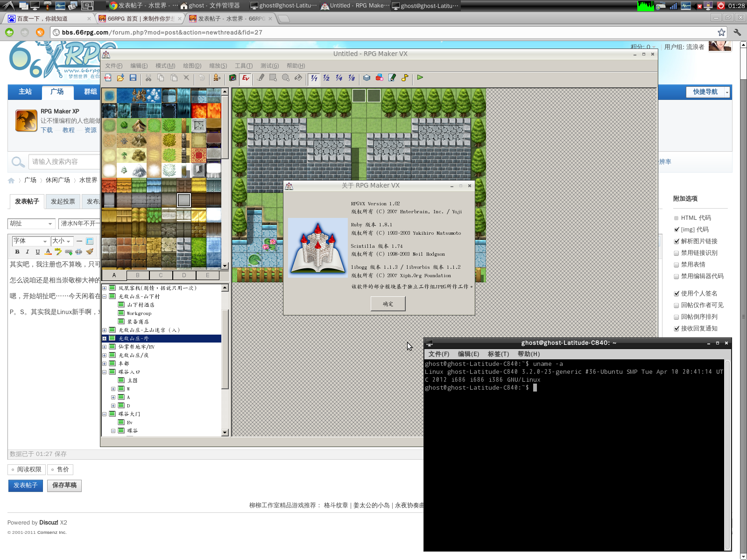747x560 pixels.
Task: Select the Pencil drawing tool
Action: [261, 78]
